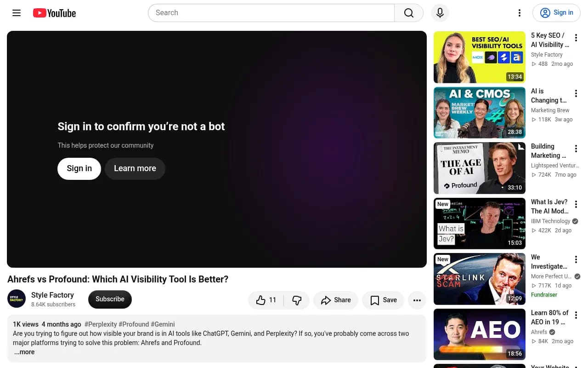Click the search magnifier button
The width and height of the screenshot is (588, 368).
click(409, 13)
